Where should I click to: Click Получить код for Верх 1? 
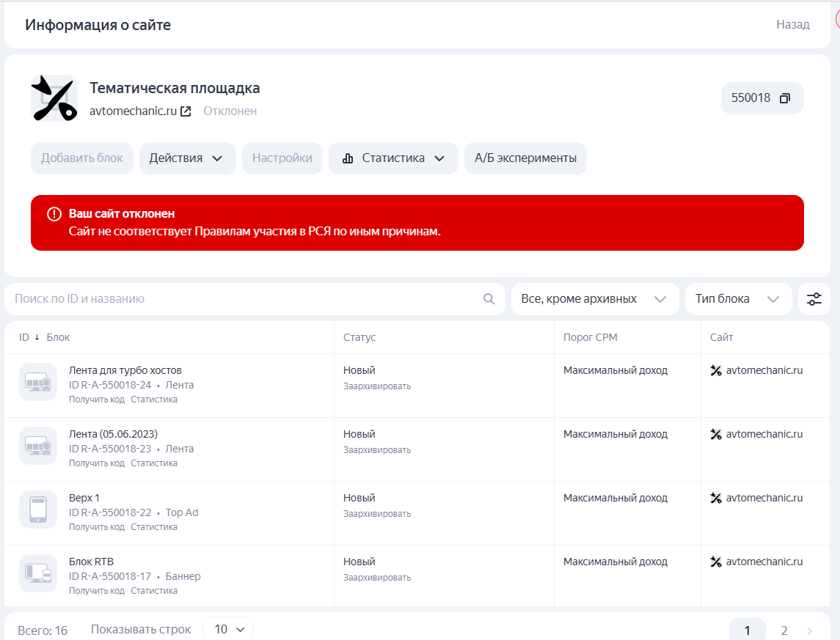coord(97,527)
